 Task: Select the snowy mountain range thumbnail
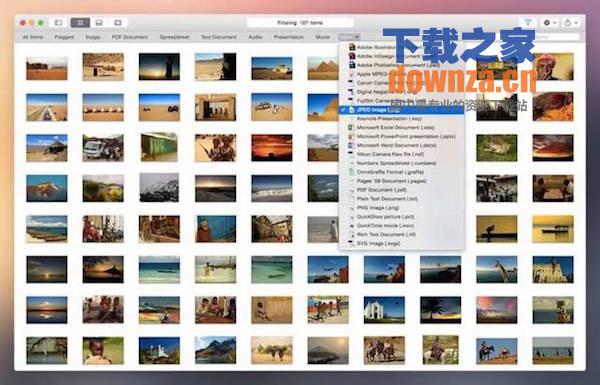tap(159, 188)
